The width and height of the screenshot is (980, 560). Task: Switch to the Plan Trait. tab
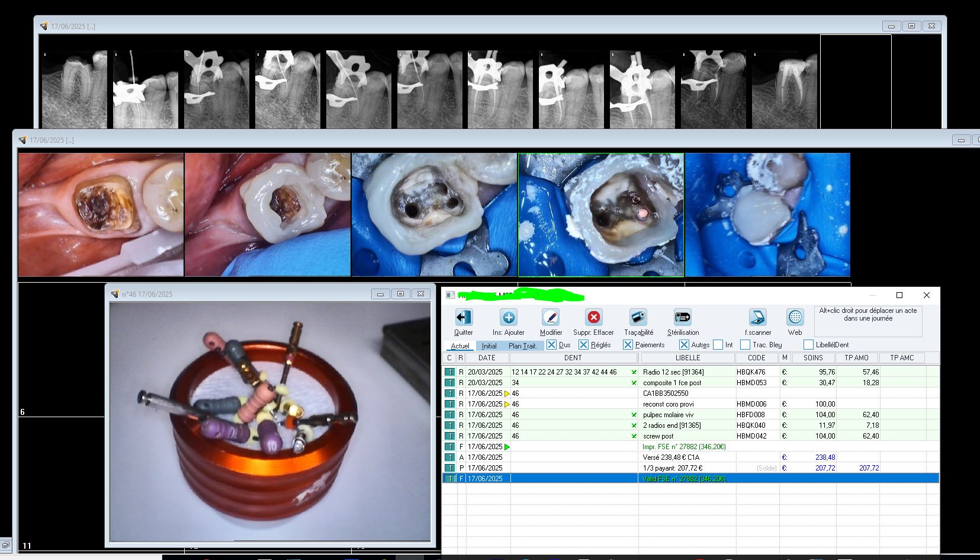coord(522,346)
